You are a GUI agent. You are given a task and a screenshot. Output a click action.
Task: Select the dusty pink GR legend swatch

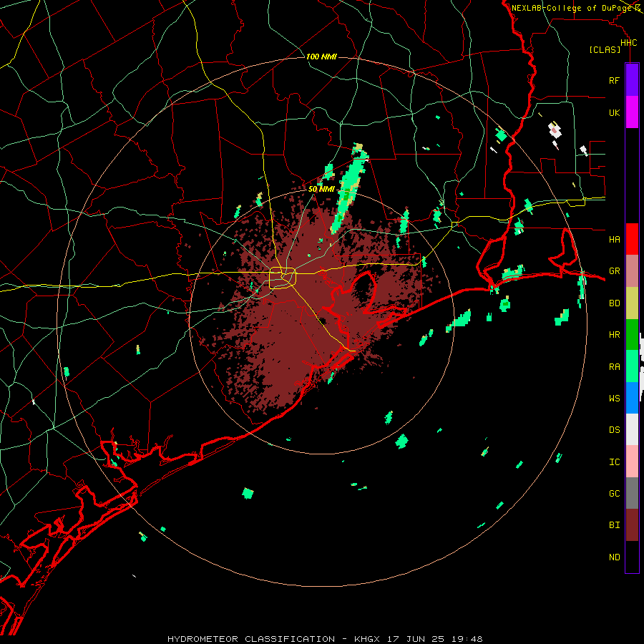tap(632, 271)
